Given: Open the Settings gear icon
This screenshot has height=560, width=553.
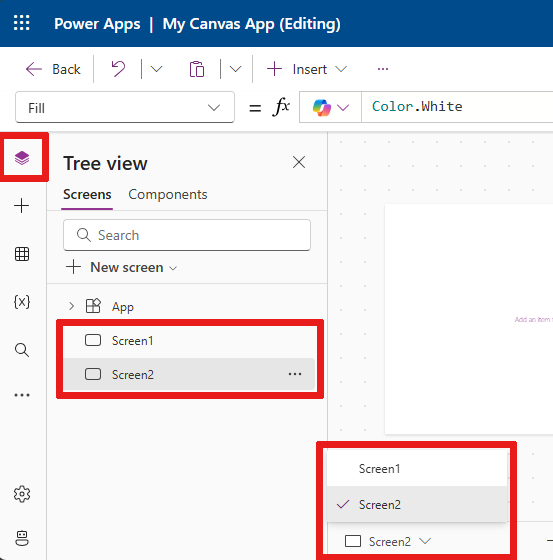Looking at the screenshot, I should pyautogui.click(x=22, y=494).
